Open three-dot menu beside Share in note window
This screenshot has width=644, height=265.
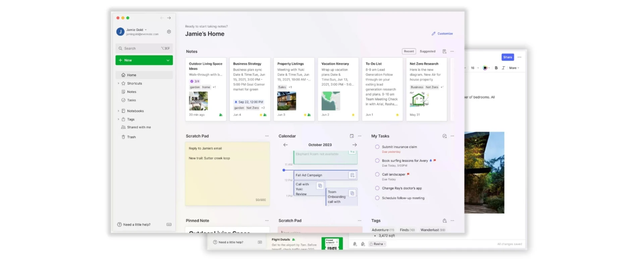point(519,57)
